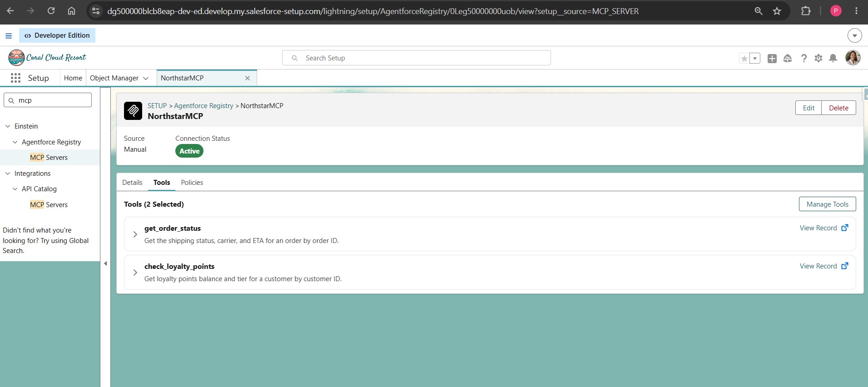Click the Coral Cloud Resort logo

pos(47,58)
